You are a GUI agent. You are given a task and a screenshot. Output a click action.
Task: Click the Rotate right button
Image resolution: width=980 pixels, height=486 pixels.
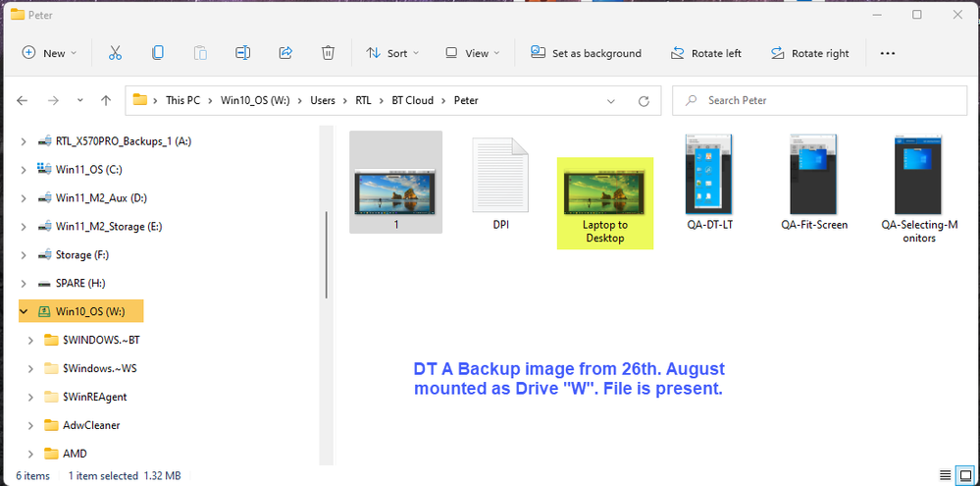click(x=809, y=53)
